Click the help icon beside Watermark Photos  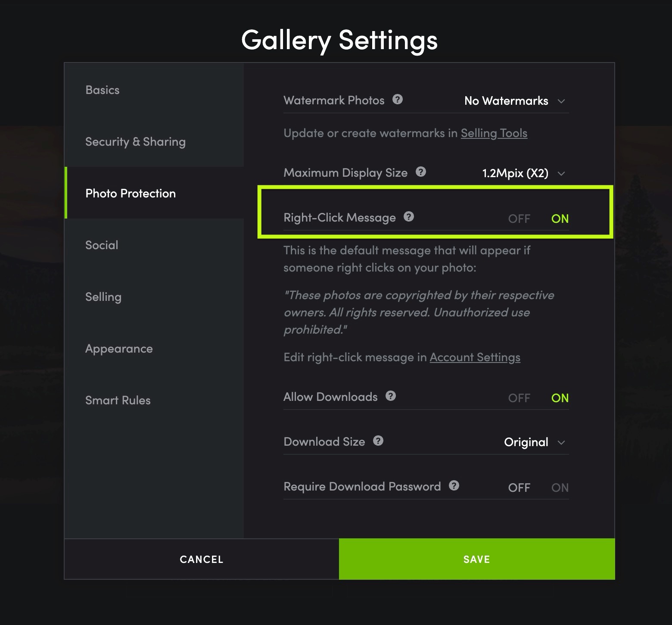[x=398, y=100]
